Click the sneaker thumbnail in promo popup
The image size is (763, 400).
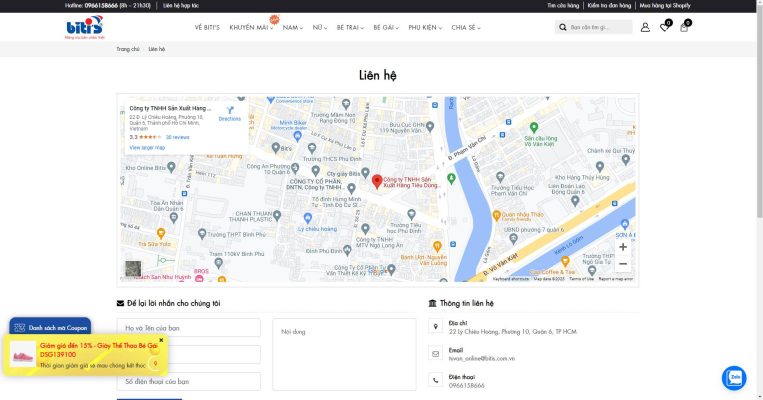[x=23, y=355]
